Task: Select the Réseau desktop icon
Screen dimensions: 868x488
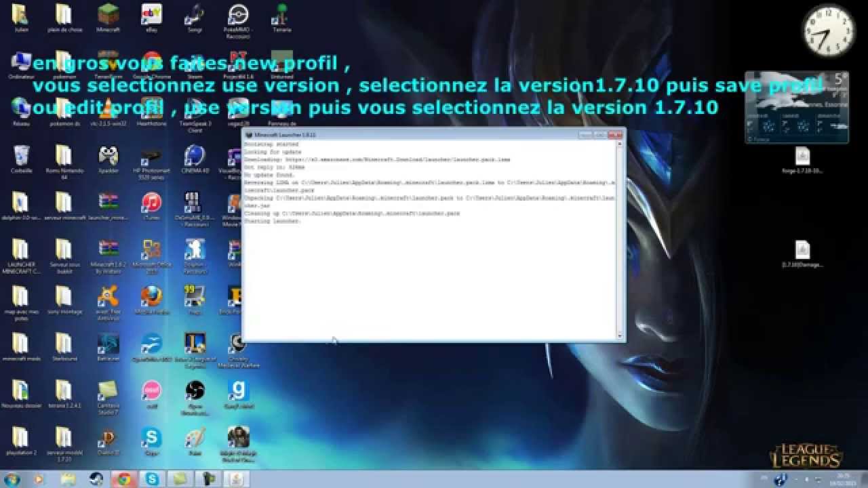Action: click(21, 111)
